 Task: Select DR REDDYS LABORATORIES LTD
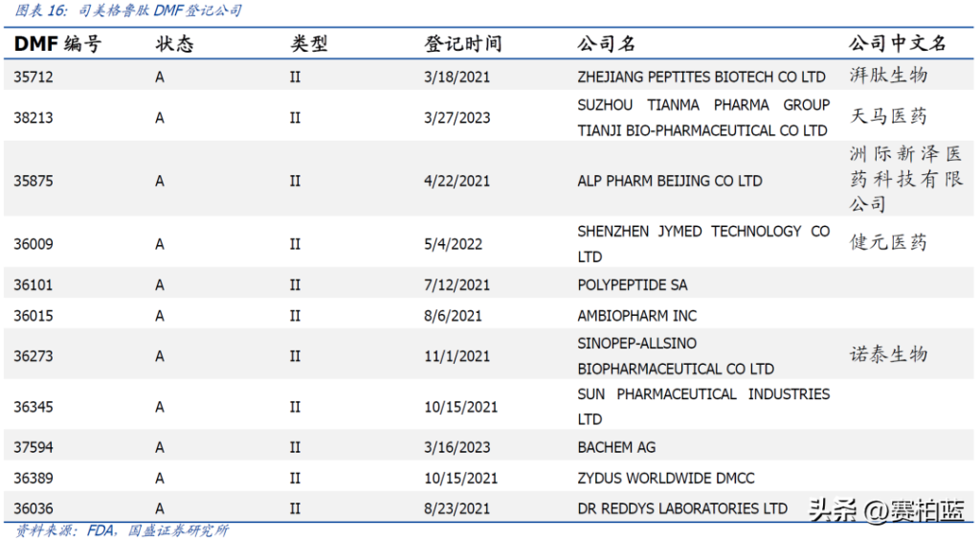(x=682, y=508)
